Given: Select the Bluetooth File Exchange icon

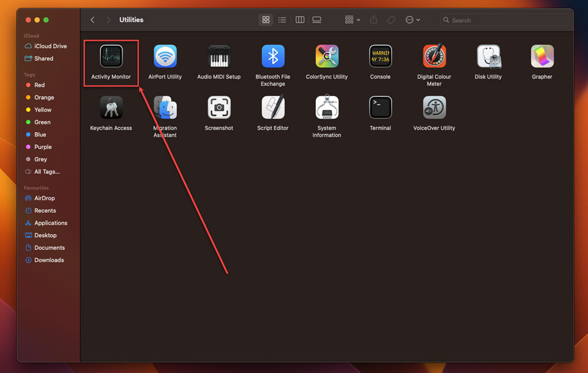Looking at the screenshot, I should point(273,56).
